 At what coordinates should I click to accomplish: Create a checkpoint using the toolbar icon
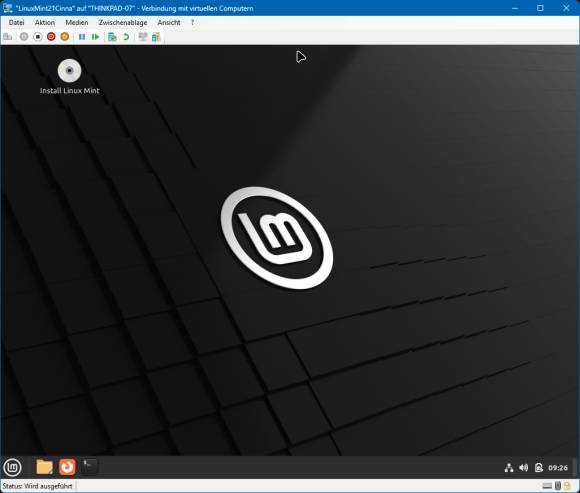click(112, 37)
